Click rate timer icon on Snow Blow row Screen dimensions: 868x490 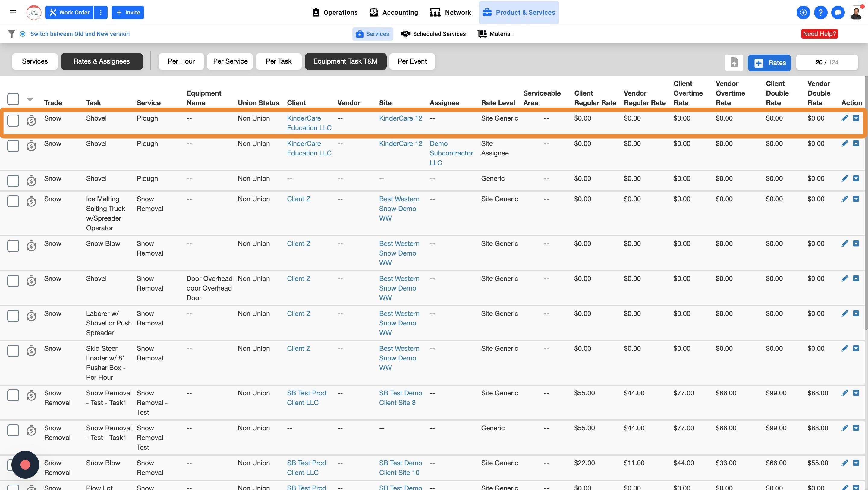[x=31, y=246]
